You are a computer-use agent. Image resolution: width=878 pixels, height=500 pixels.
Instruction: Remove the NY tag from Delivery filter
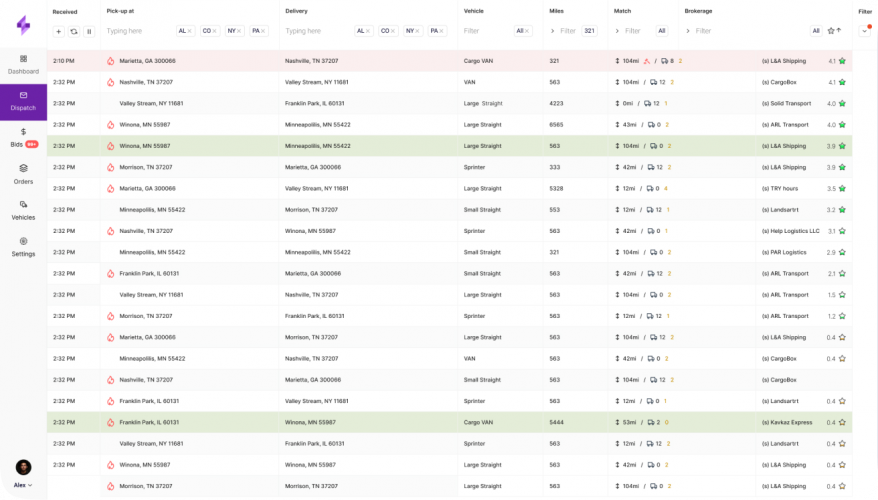pos(417,31)
